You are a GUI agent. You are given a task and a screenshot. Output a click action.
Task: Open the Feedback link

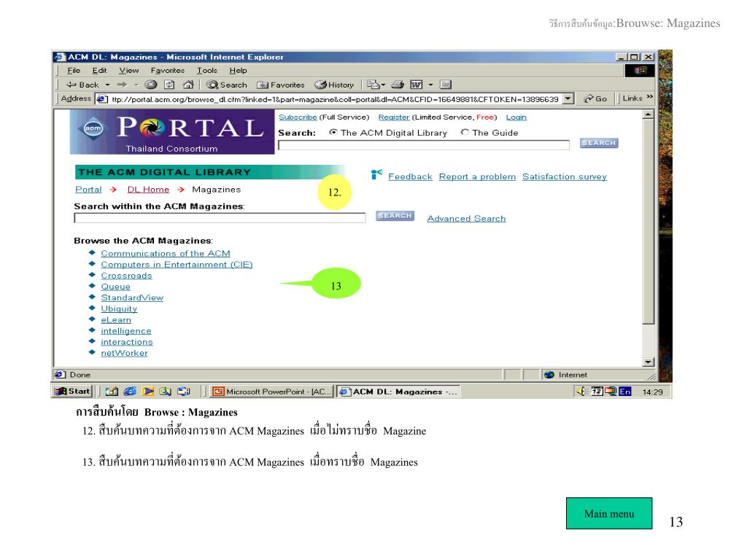click(410, 176)
